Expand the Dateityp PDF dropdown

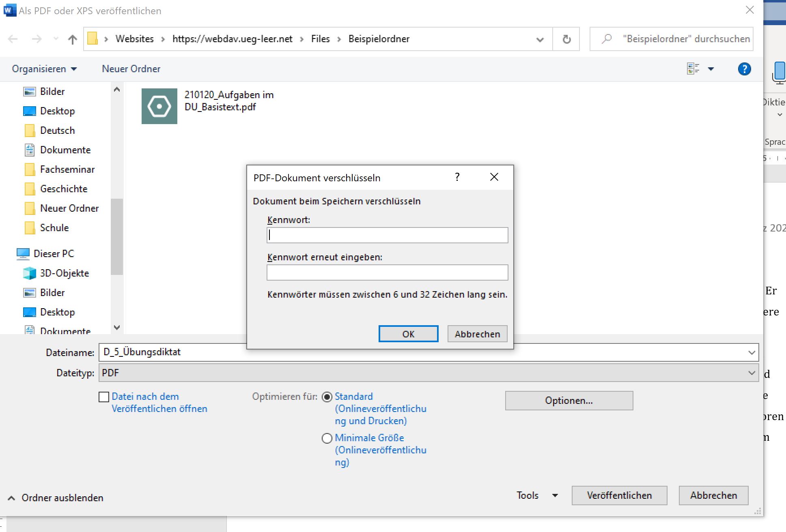pos(752,373)
